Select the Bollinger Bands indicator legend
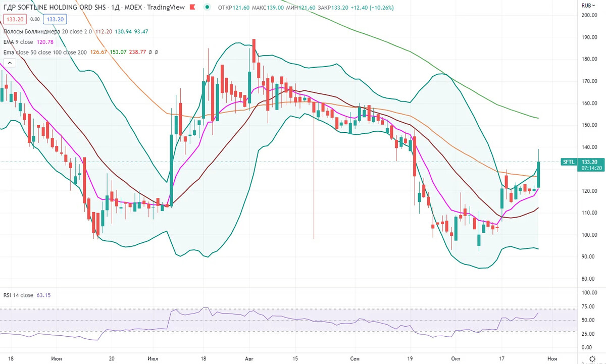 point(76,31)
